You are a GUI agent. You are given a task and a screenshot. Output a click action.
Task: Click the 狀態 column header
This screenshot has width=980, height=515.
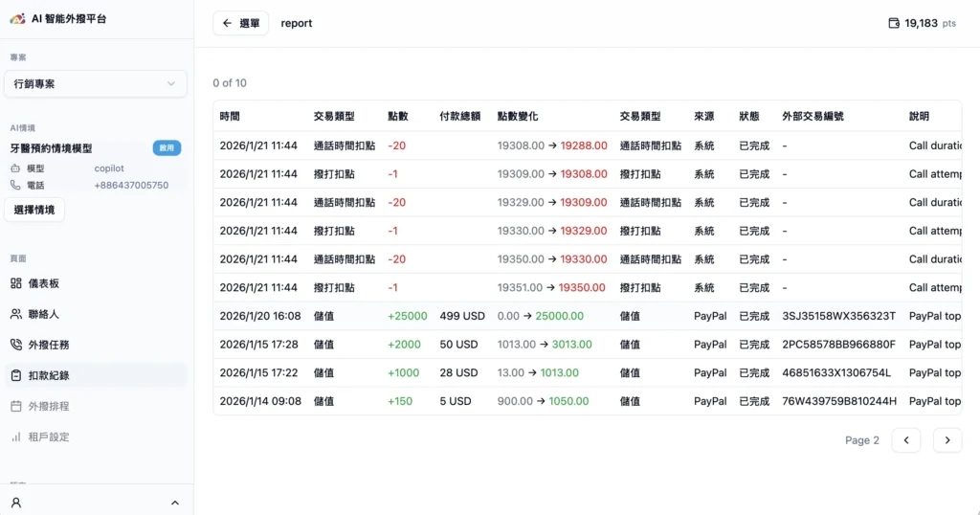749,116
